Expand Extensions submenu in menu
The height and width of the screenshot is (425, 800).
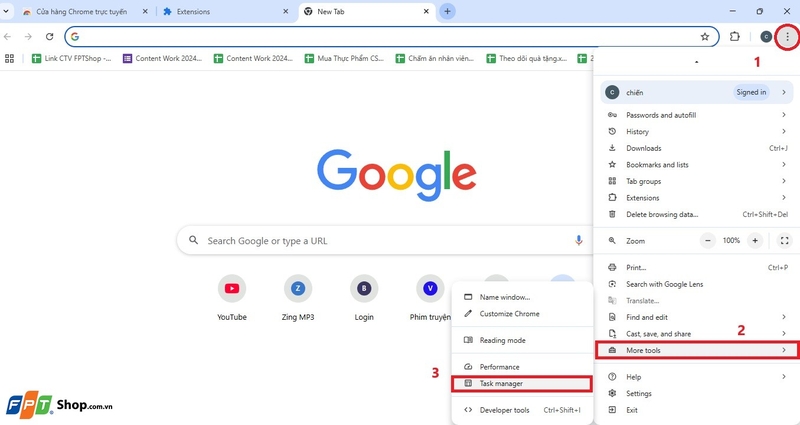tap(697, 198)
